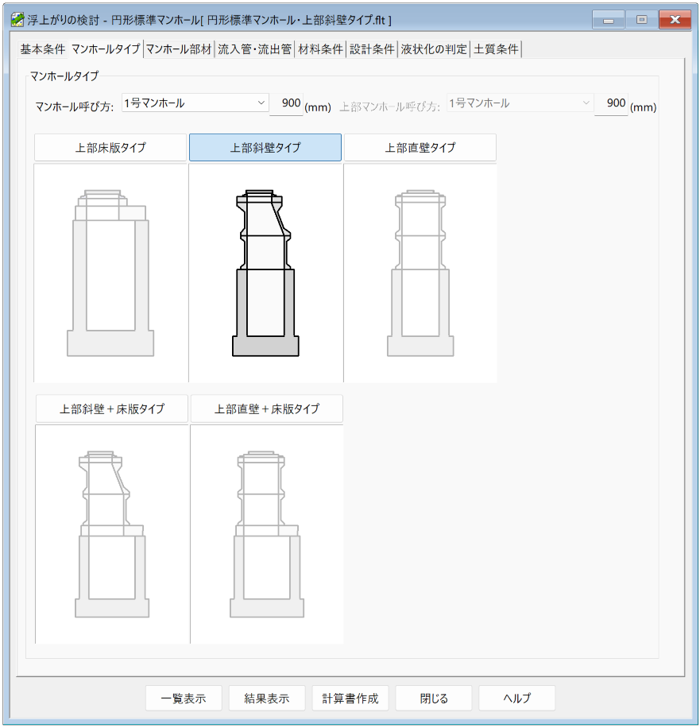Image resolution: width=700 pixels, height=728 pixels.
Task: Click the 上部斜壁＋床版タイプ manhole diagram
Action: 112,534
